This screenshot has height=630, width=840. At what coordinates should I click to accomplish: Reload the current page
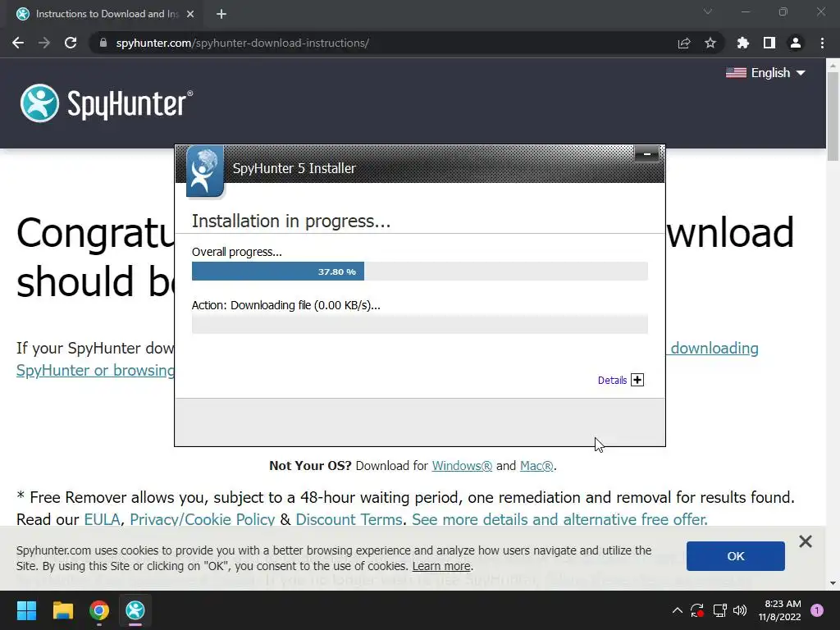click(x=71, y=43)
